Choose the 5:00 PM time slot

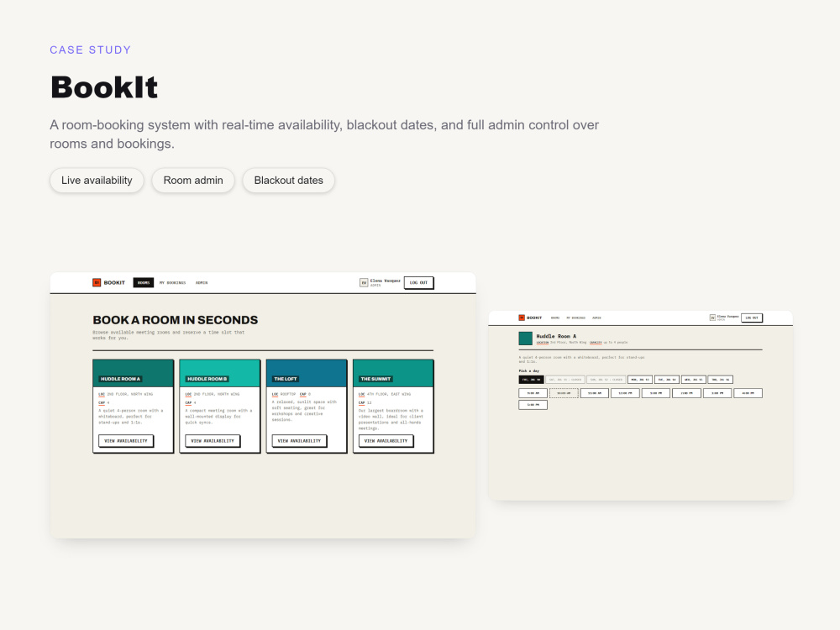click(533, 405)
